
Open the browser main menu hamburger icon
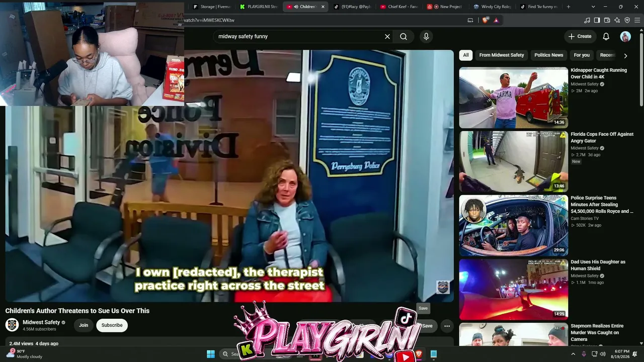pyautogui.click(x=637, y=20)
